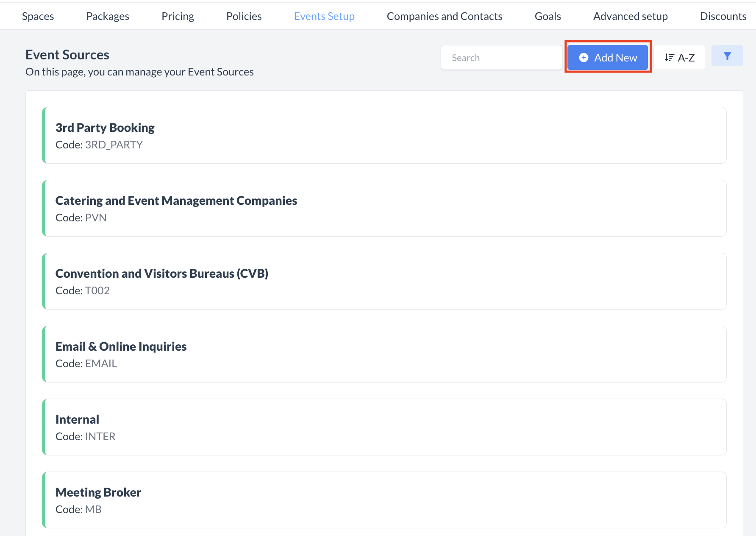
Task: Click into the Search field
Action: pos(501,57)
